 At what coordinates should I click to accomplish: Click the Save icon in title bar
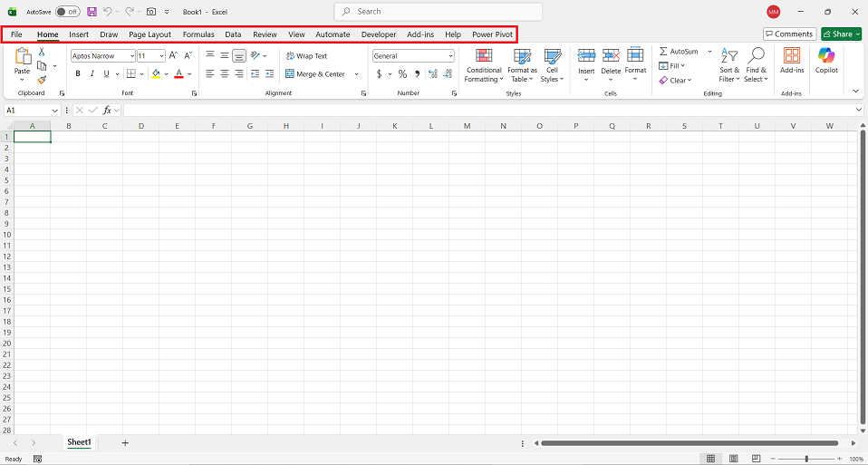coord(92,12)
